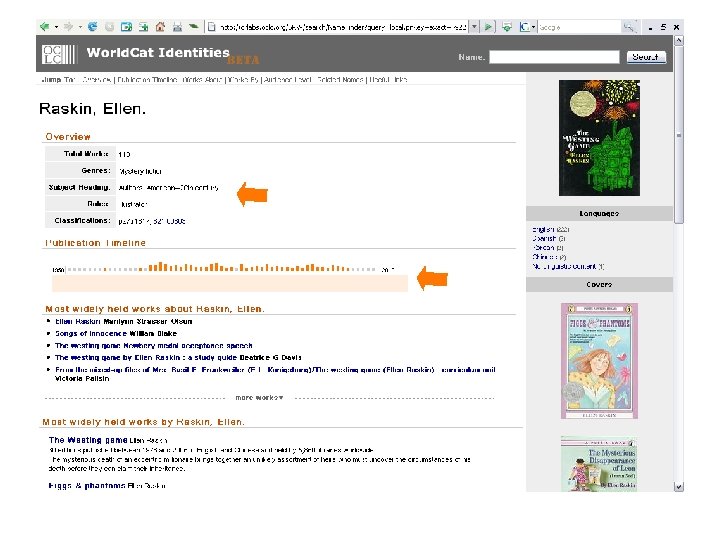This screenshot has height=540, width=720.
Task: Jump to Publication Timeline link
Action: (x=147, y=79)
